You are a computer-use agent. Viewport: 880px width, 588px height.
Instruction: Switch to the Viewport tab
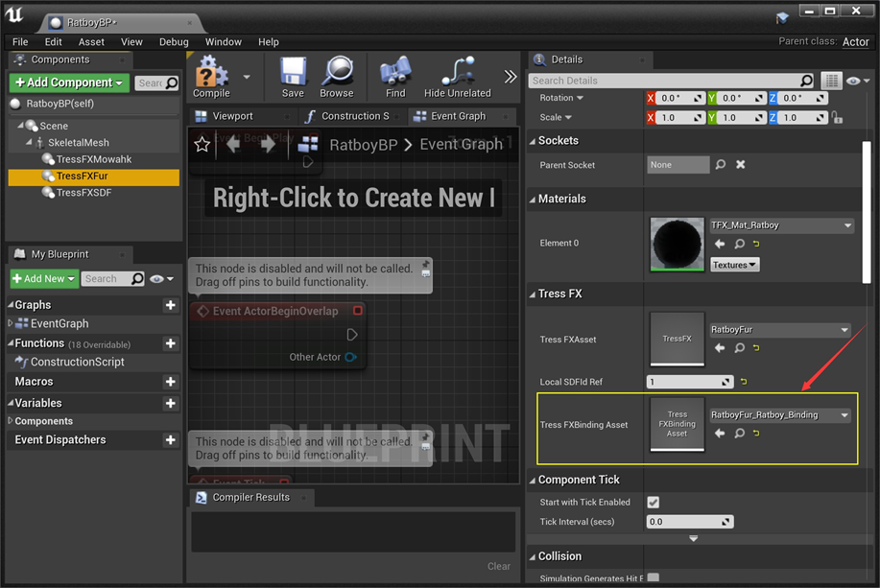[232, 116]
